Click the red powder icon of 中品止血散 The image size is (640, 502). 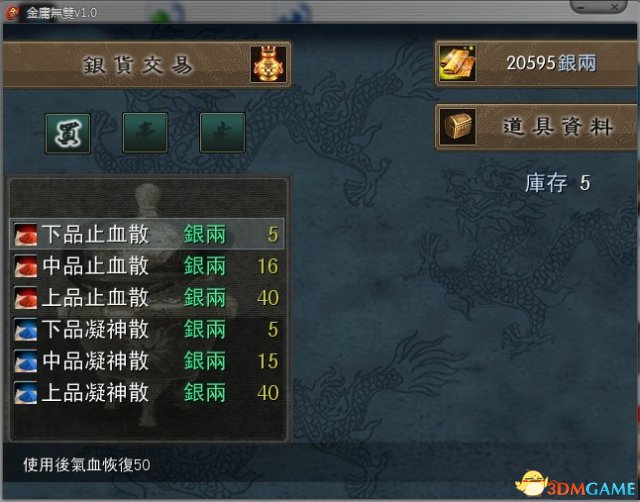point(26,266)
